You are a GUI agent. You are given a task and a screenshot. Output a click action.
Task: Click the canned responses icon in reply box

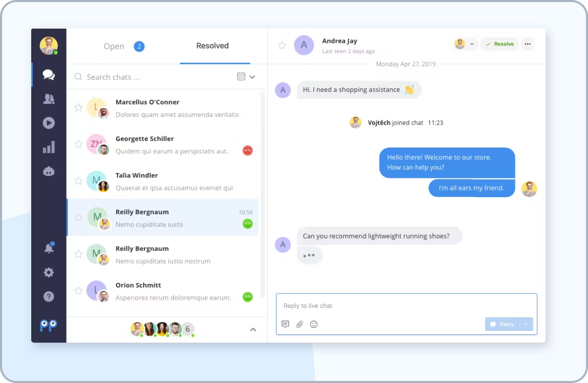[285, 324]
